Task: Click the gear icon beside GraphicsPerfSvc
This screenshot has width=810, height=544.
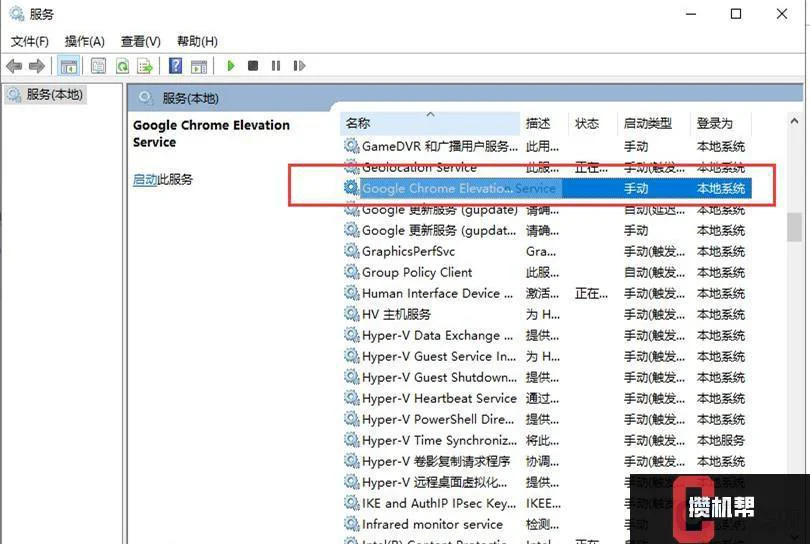Action: [352, 251]
